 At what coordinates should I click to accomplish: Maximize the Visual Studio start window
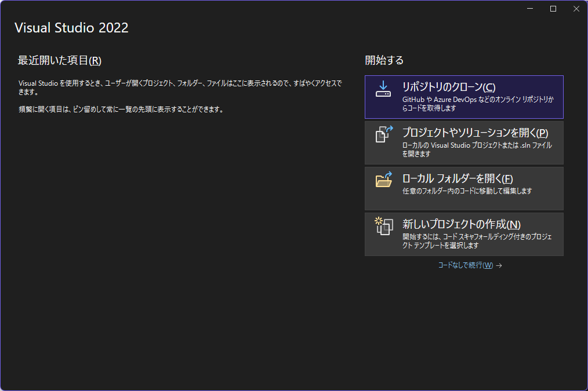pos(553,9)
